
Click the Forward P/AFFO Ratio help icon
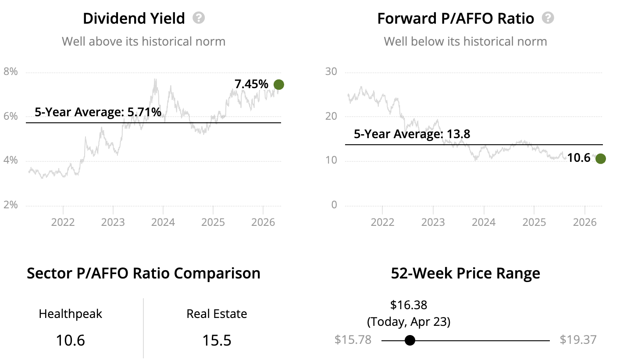(548, 18)
